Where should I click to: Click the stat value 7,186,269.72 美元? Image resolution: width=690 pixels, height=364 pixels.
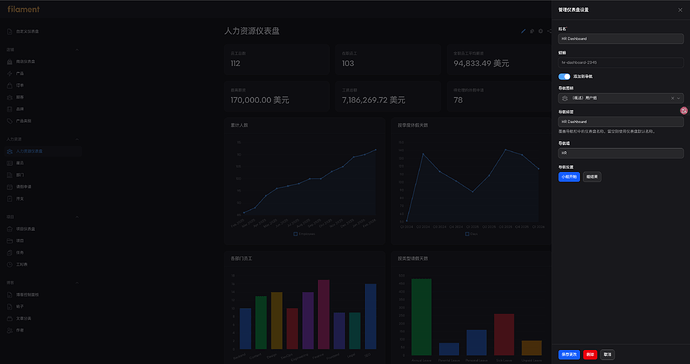click(374, 100)
